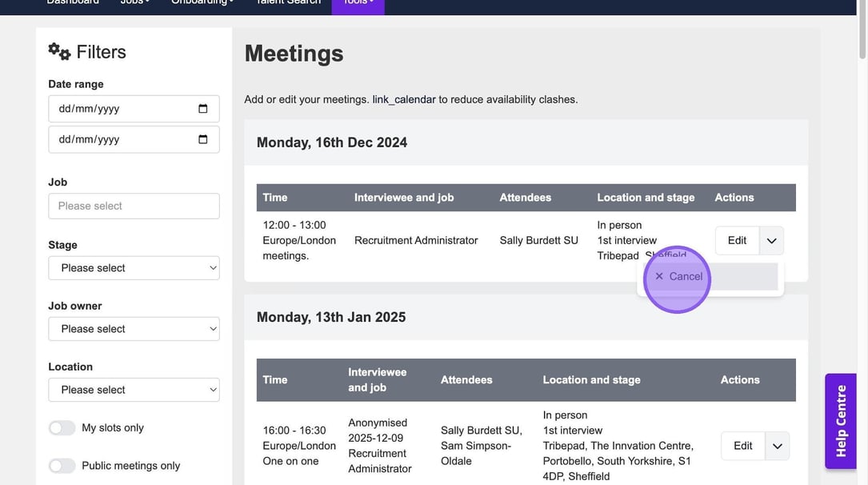Open the Help Centre side tab
The image size is (868, 485).
coord(841,421)
